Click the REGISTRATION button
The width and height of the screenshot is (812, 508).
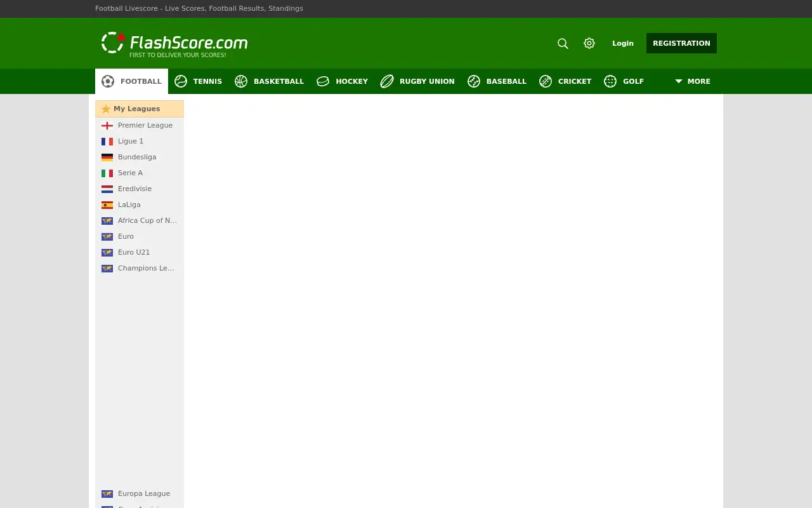681,43
